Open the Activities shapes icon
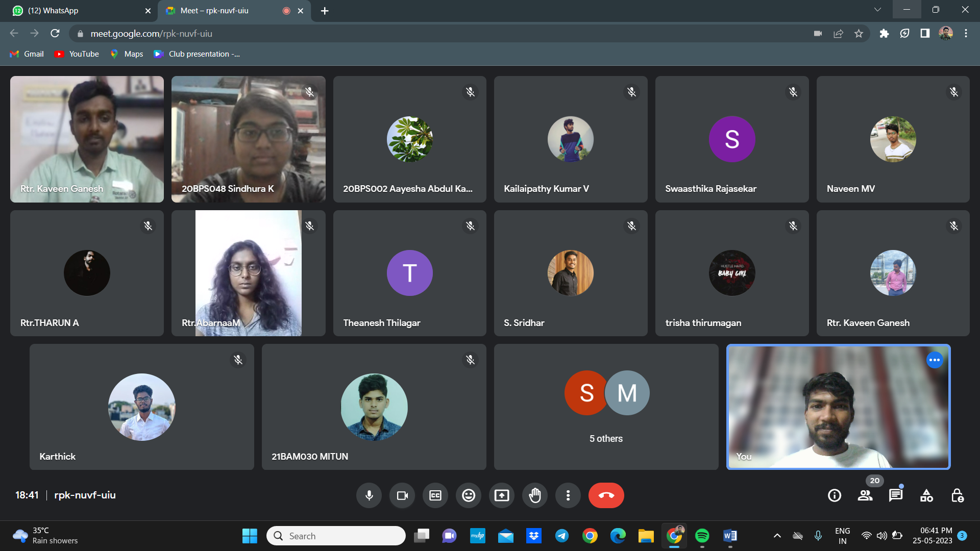Image resolution: width=980 pixels, height=551 pixels. click(x=926, y=495)
